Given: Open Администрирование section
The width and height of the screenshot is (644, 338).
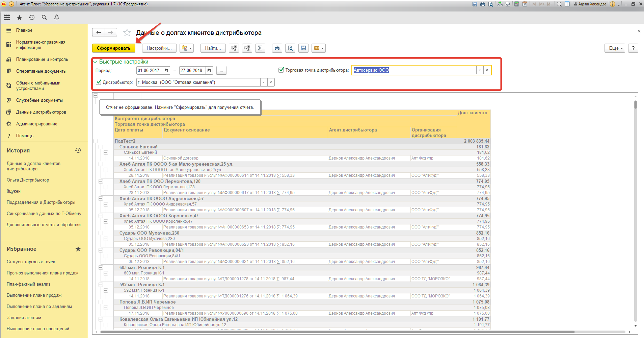Looking at the screenshot, I should pyautogui.click(x=36, y=124).
